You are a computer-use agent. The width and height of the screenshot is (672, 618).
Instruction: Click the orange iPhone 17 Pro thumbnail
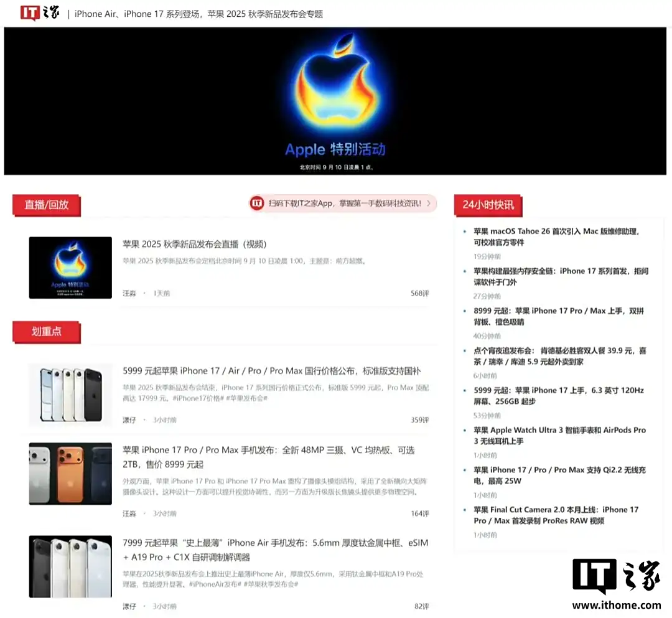pyautogui.click(x=70, y=474)
